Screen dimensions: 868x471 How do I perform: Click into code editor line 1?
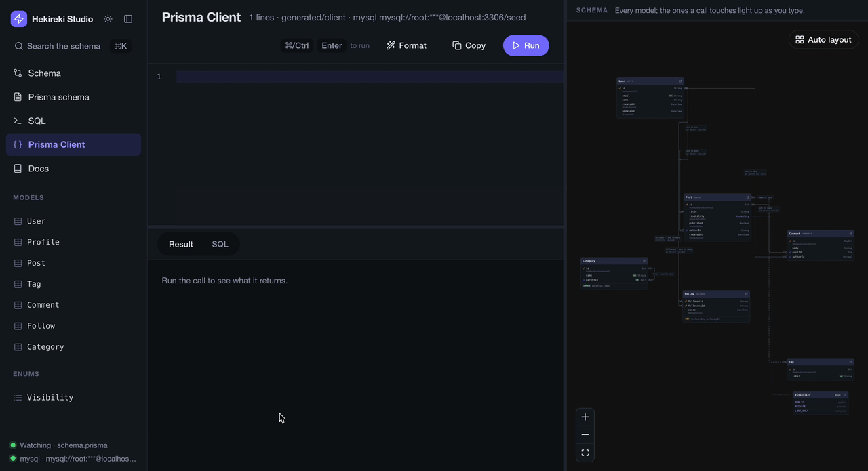[x=370, y=77]
